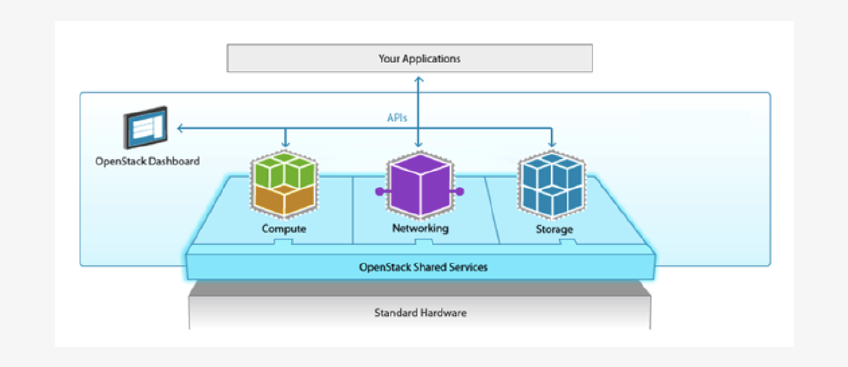
Task: Click the arrowhead pointing down to Networking cube
Action: (x=419, y=144)
